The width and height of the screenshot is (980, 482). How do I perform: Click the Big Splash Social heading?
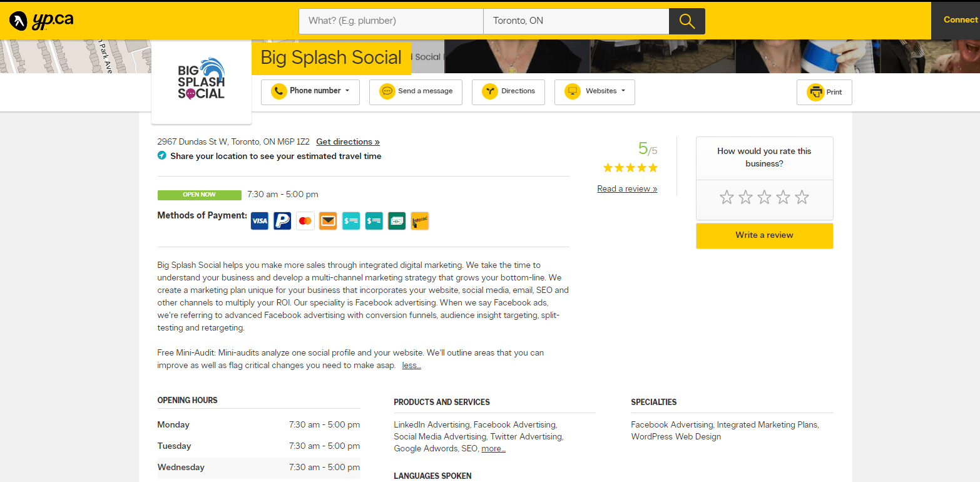point(331,58)
